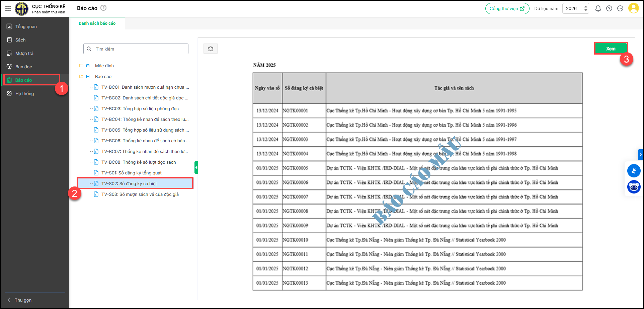Open Mượn trả in the sidebar

click(x=24, y=54)
